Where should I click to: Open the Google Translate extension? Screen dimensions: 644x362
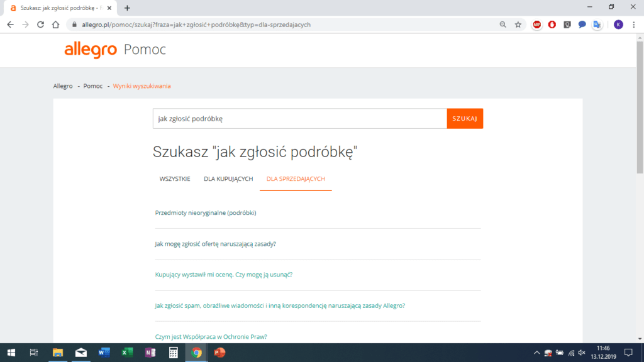597,25
